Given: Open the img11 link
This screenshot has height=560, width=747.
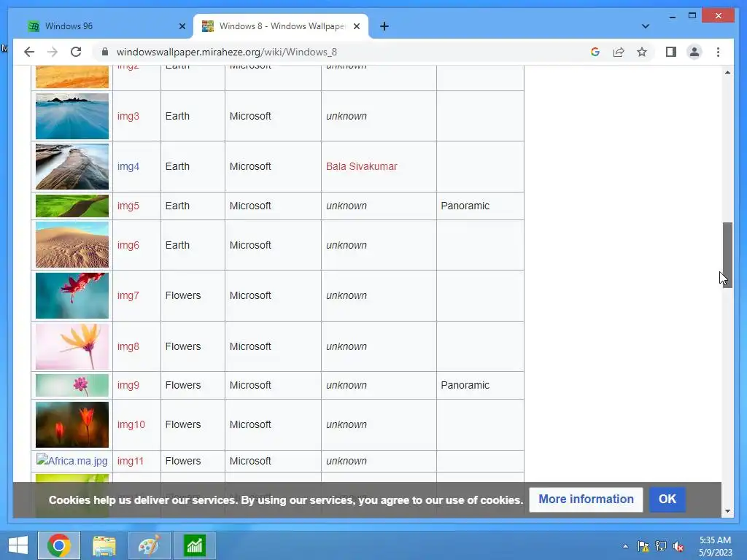Looking at the screenshot, I should [x=130, y=461].
